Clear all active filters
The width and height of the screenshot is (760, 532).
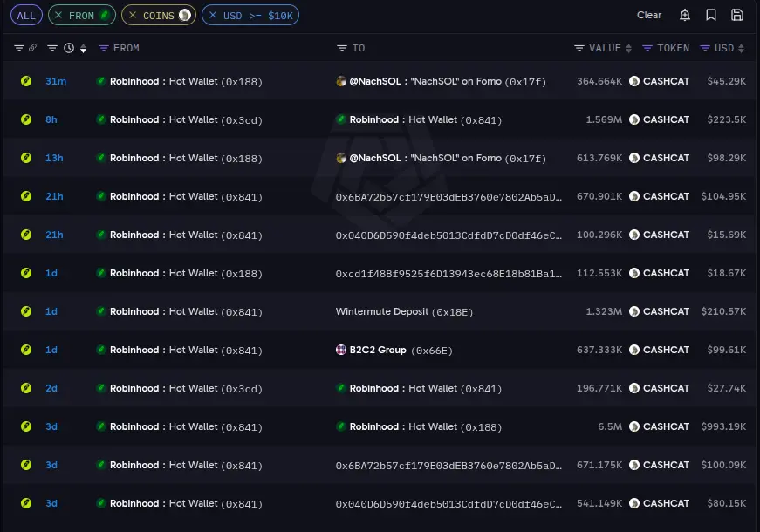click(649, 15)
